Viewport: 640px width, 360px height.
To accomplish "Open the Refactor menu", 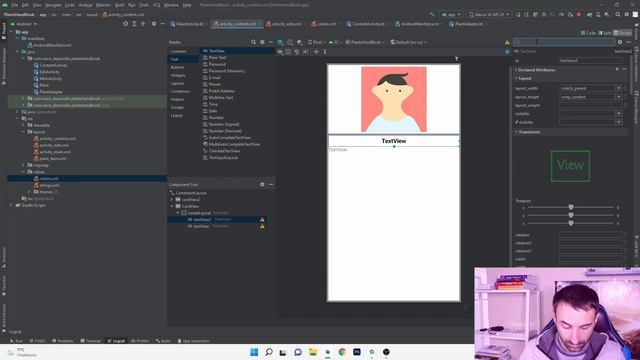I will [103, 5].
